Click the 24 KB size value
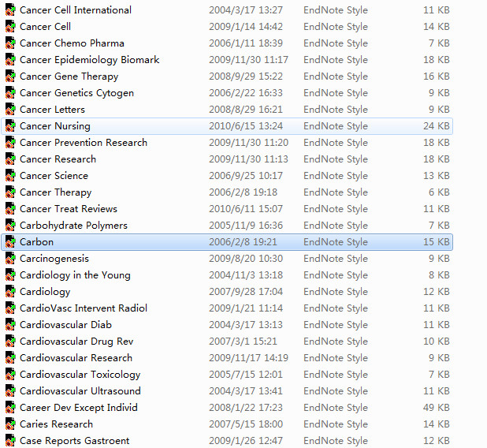This screenshot has width=487, height=448. coord(436,126)
